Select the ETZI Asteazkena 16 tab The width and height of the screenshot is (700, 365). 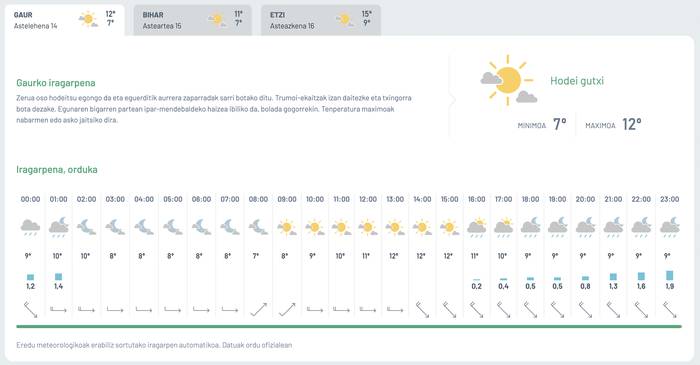(321, 21)
